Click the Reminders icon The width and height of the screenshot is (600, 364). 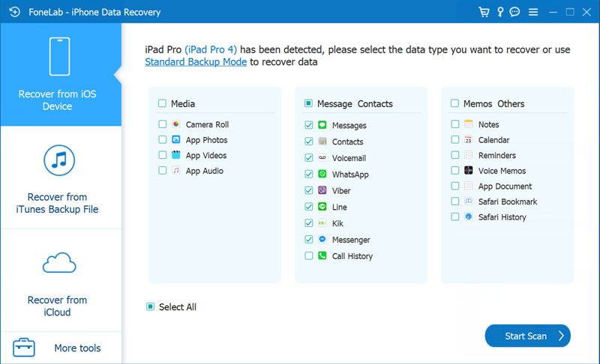(x=468, y=155)
